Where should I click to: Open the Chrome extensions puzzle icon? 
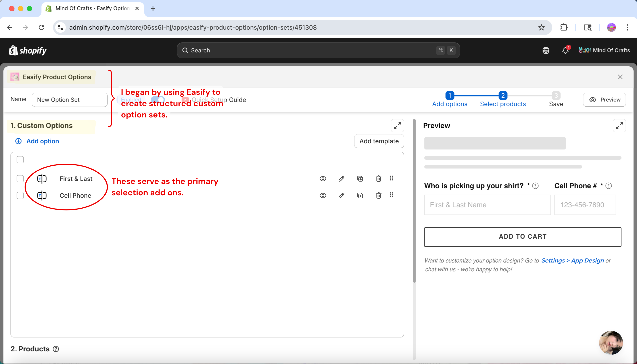564,27
